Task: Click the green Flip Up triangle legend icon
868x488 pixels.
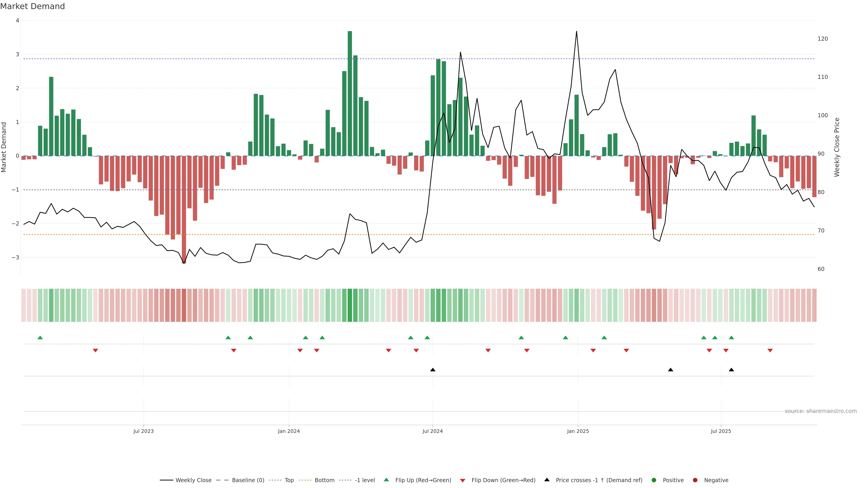Action: 386,480
